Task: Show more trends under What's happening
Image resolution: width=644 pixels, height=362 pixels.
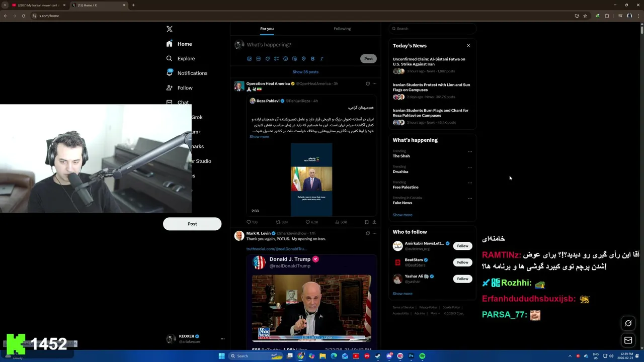Action: [x=403, y=215]
